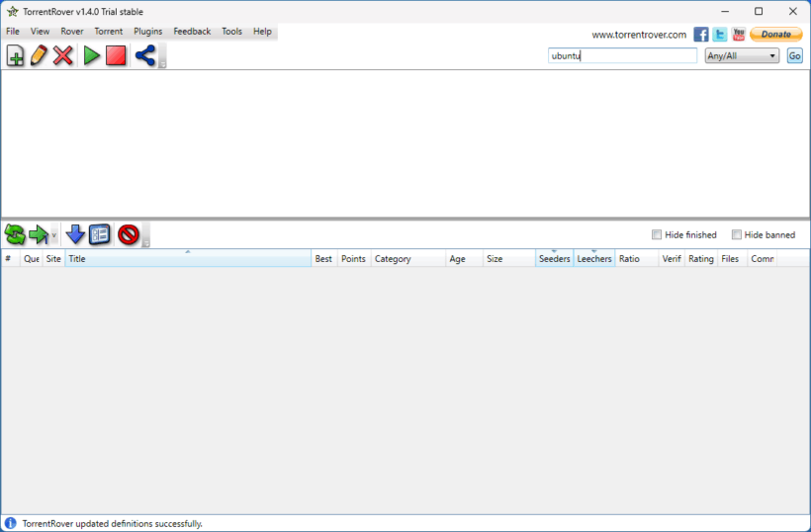Click the blue share icon
Image resolution: width=811 pixels, height=532 pixels.
pos(145,55)
